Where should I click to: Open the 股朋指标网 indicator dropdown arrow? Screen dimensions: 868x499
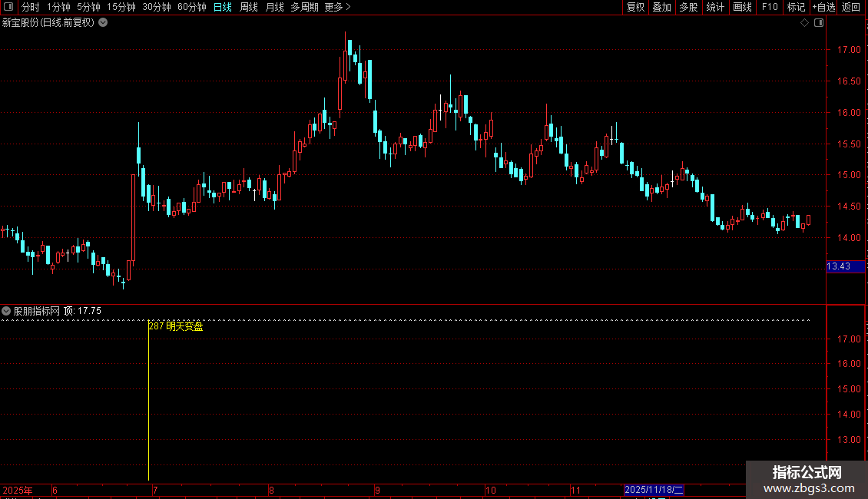tap(6, 312)
